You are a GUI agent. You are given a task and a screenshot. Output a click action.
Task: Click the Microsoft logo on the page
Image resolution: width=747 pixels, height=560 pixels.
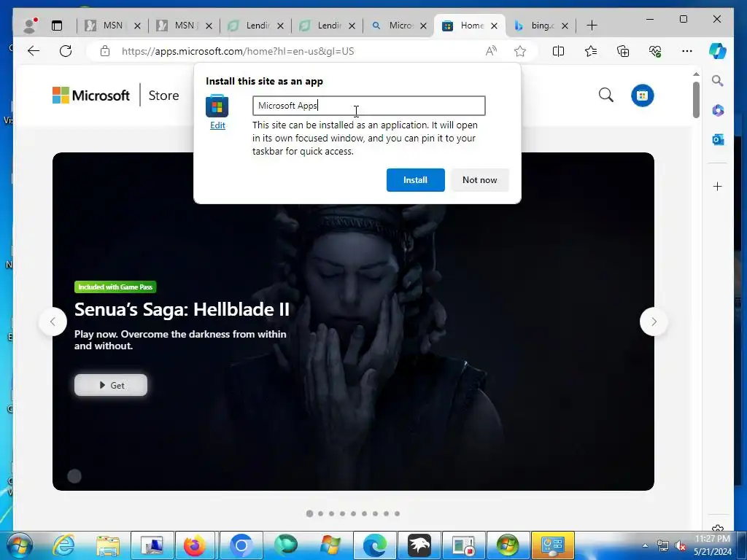click(90, 96)
